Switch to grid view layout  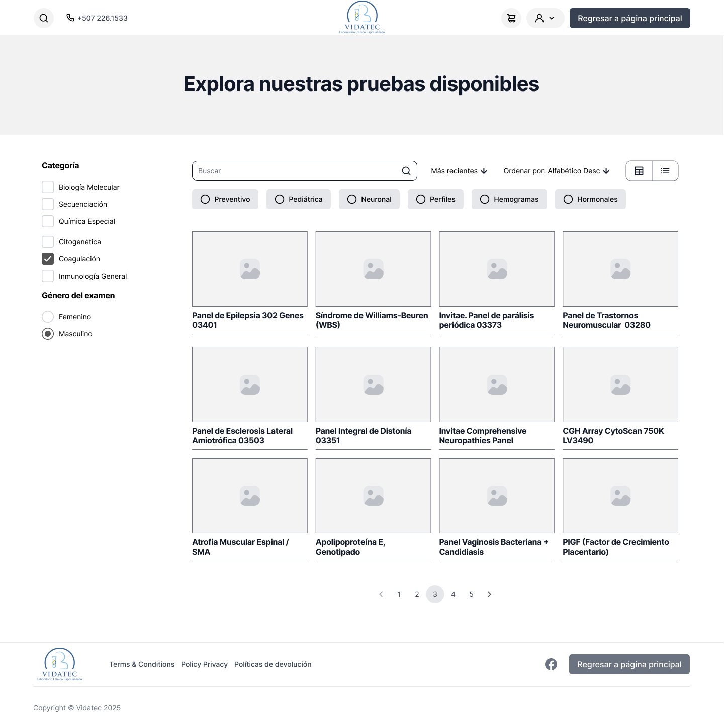[639, 171]
